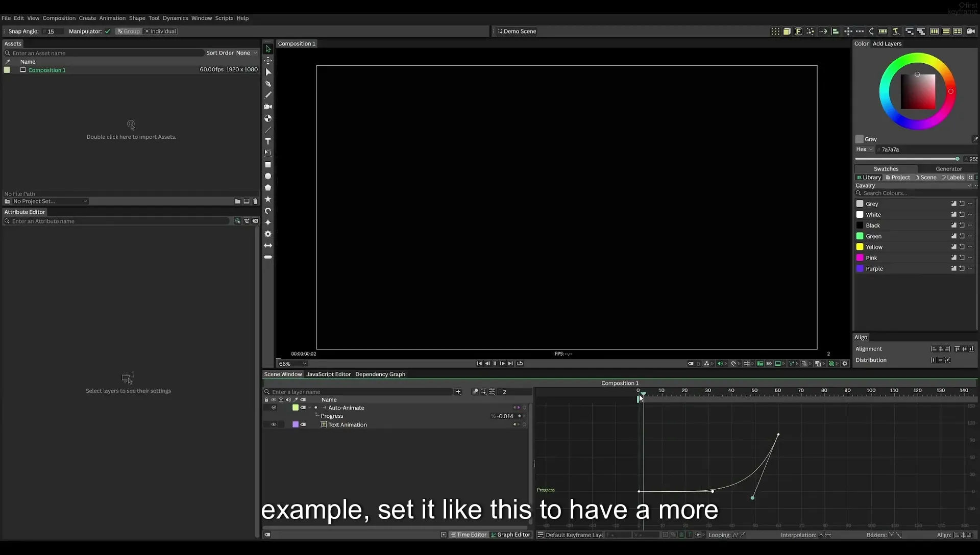The width and height of the screenshot is (980, 555).
Task: Click the cog shape tool icon
Action: click(268, 234)
